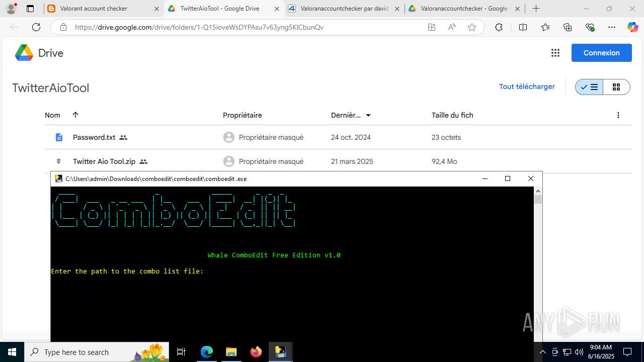Close the Valoranaccountchecker par david tab
644x362 pixels.
[397, 9]
